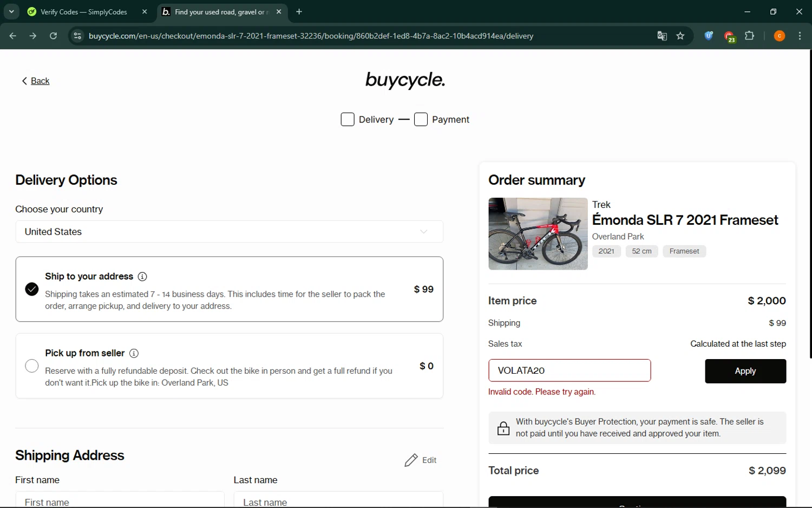The height and width of the screenshot is (508, 812).
Task: Restore down the browser window
Action: (774, 11)
